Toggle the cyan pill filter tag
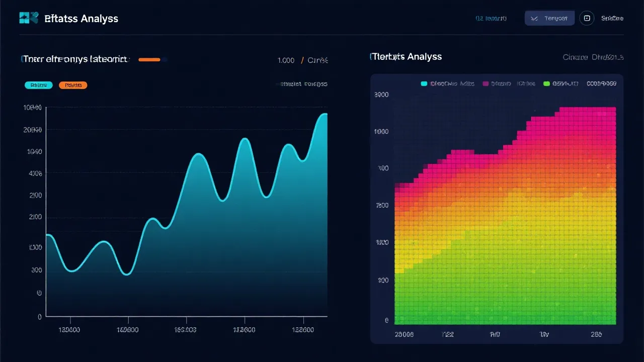Image resolution: width=644 pixels, height=362 pixels. [39, 85]
